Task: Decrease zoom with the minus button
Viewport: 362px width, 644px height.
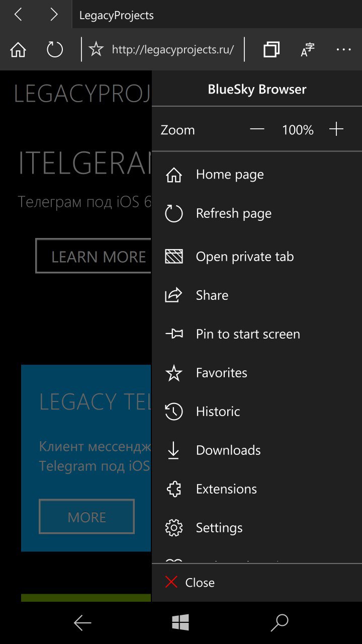Action: (x=257, y=130)
